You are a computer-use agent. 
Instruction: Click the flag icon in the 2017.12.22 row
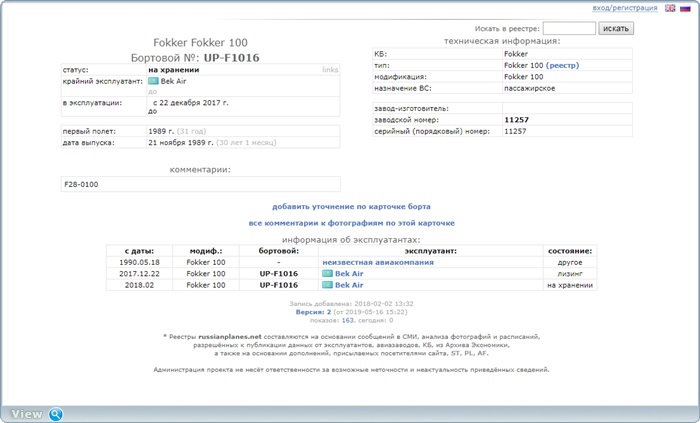(x=327, y=273)
